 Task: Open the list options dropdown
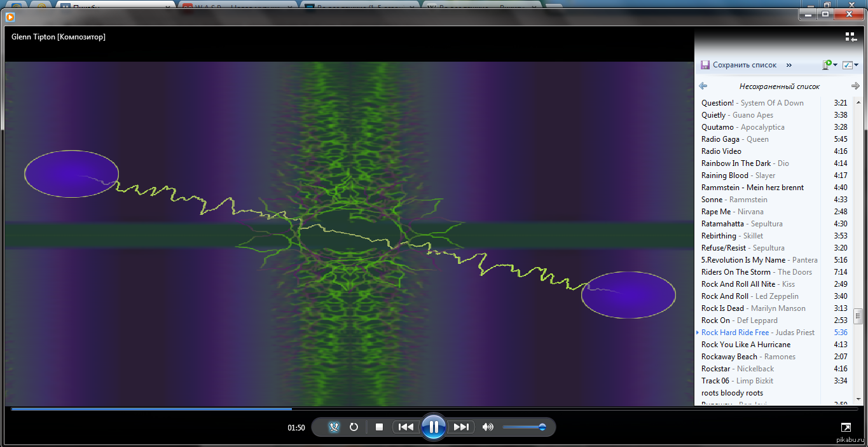pyautogui.click(x=850, y=65)
